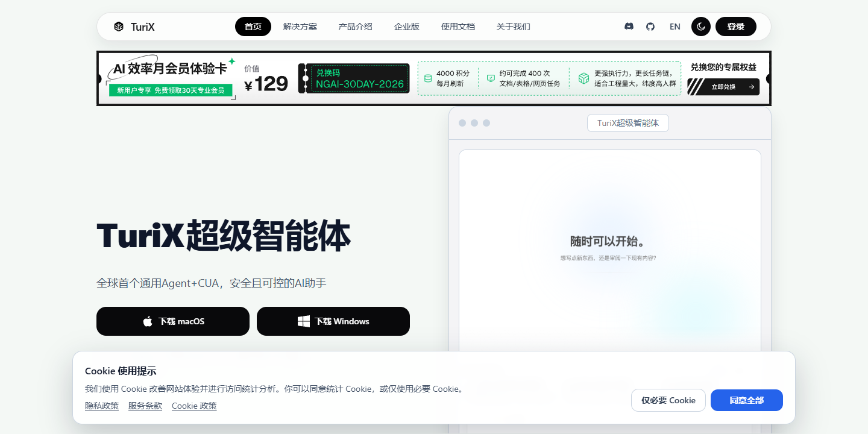Select the 首页 nav item

tap(253, 27)
